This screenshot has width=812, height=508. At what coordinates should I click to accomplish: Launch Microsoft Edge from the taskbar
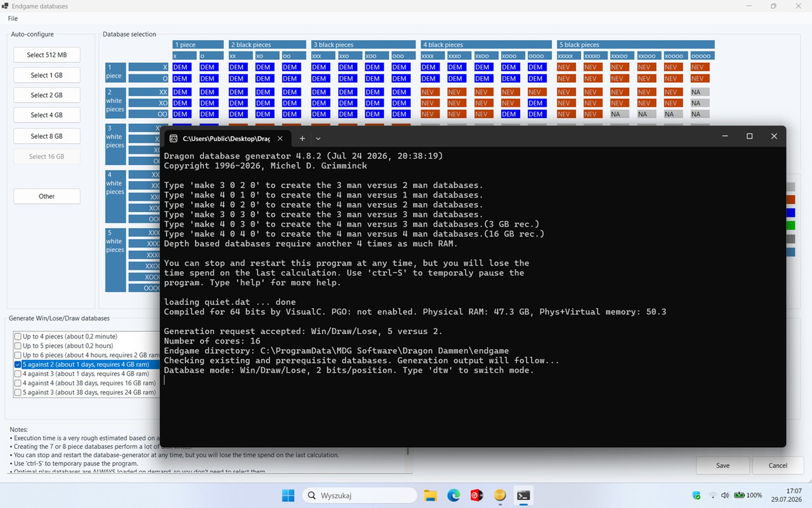(x=453, y=495)
